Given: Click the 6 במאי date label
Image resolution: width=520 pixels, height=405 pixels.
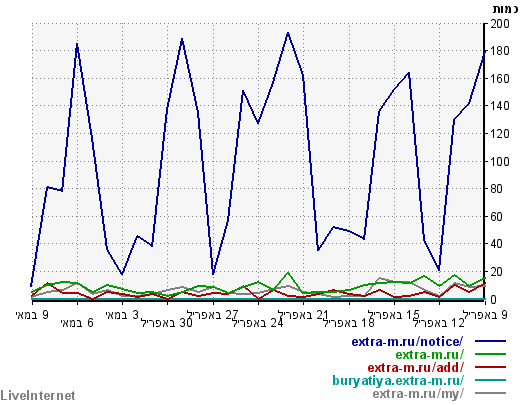Looking at the screenshot, I should coord(77,323).
